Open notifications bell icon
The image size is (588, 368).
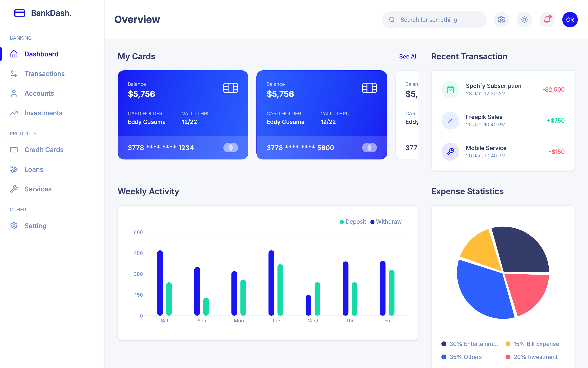pos(547,20)
